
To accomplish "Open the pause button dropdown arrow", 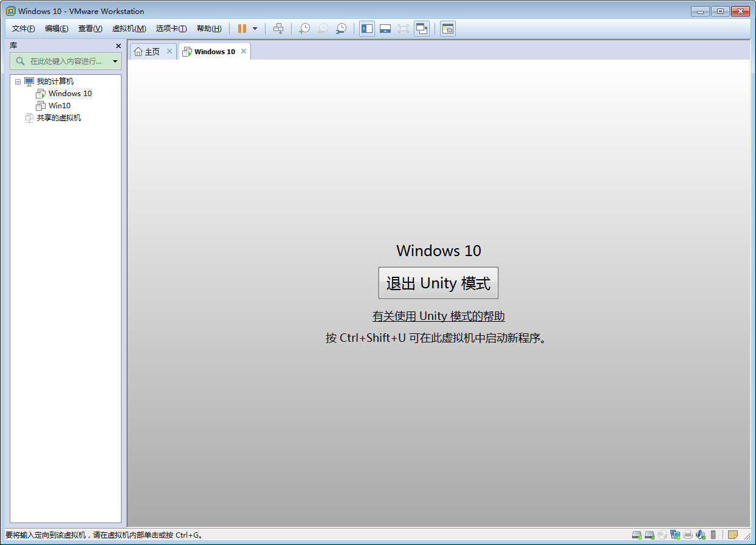I will coord(255,28).
